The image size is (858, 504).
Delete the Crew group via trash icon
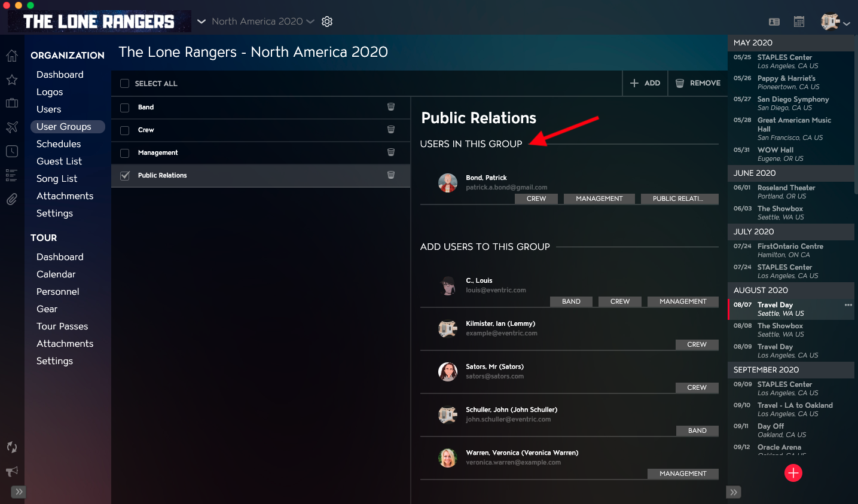click(391, 130)
